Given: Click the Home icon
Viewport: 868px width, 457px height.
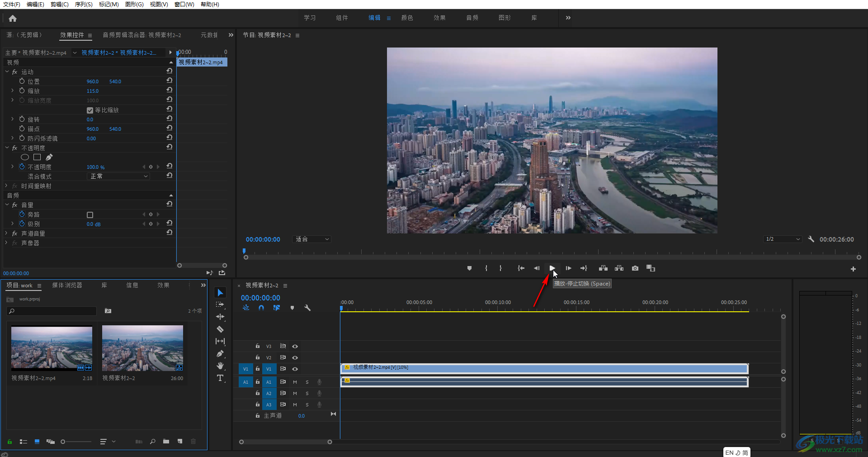Looking at the screenshot, I should pos(13,18).
